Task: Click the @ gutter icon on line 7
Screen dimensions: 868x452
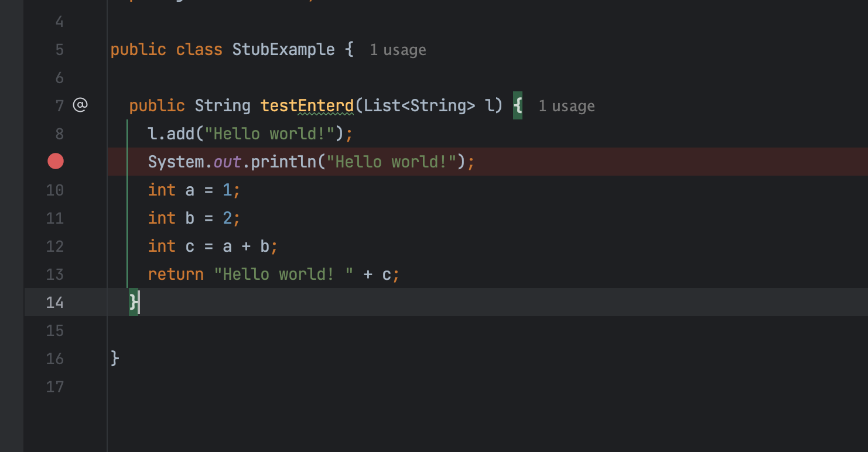Action: (x=80, y=105)
